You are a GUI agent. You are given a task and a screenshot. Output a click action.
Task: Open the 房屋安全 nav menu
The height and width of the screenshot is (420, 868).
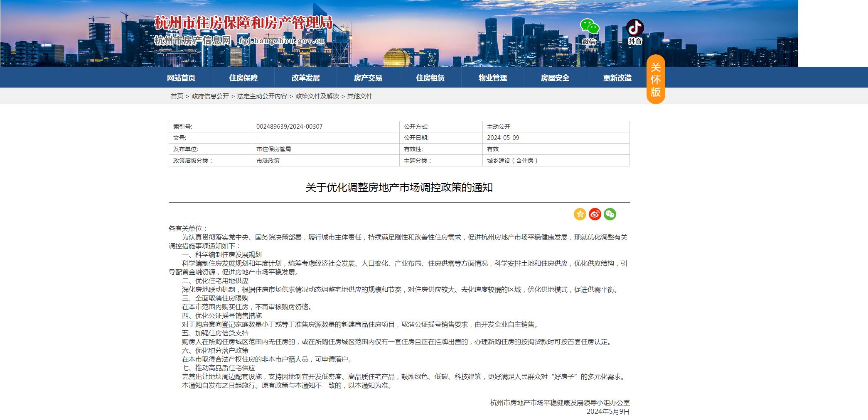tap(555, 78)
